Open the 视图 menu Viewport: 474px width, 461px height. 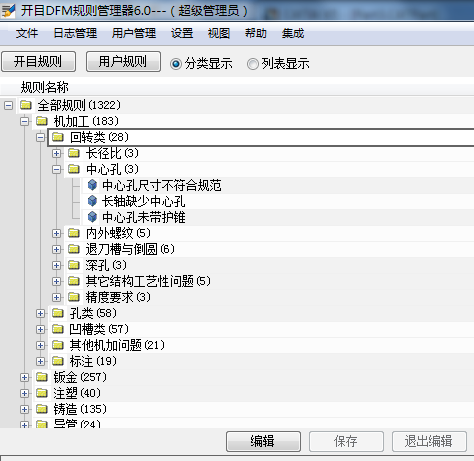219,33
